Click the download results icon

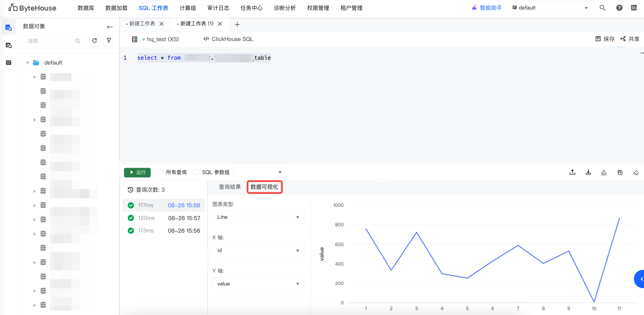coord(588,172)
